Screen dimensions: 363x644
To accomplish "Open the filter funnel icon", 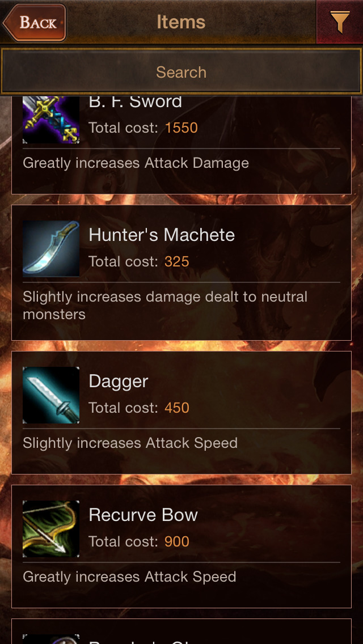I will [x=340, y=22].
